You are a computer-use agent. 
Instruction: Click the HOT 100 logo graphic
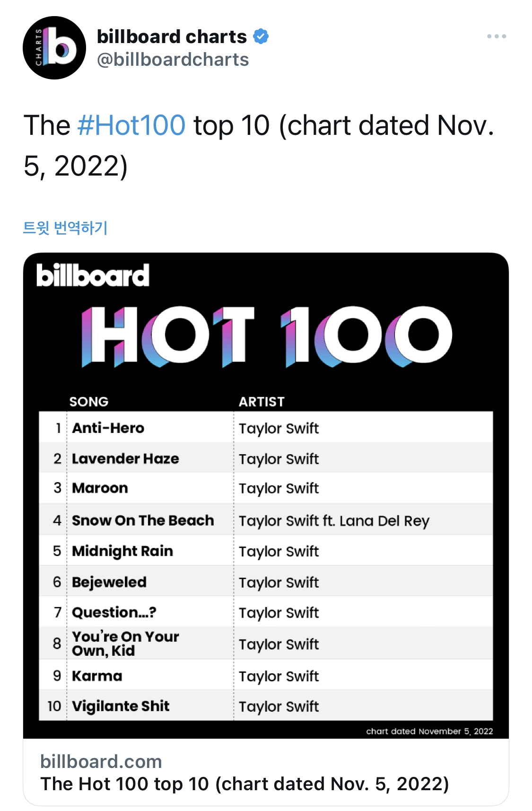(266, 336)
